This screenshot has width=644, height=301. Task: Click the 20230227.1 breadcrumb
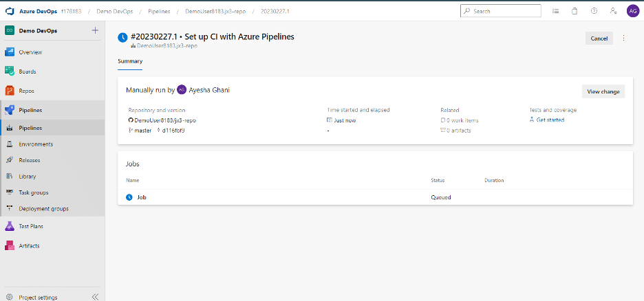click(x=275, y=11)
